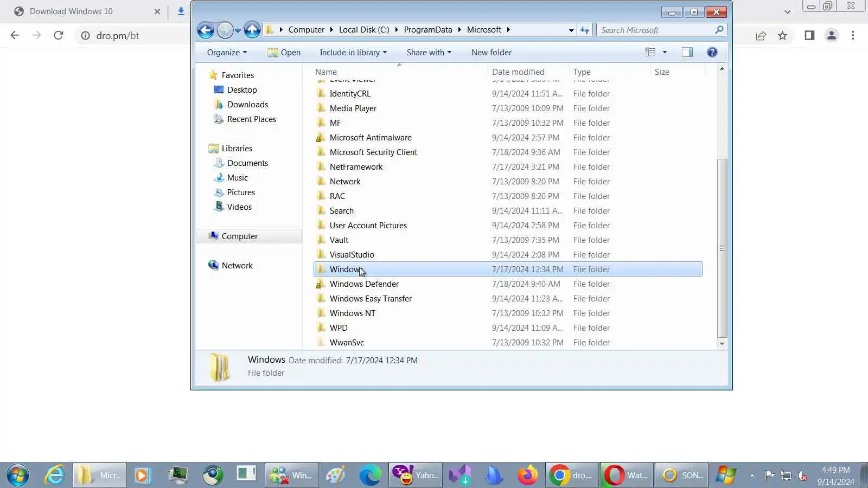The height and width of the screenshot is (488, 868).
Task: Download icon in Chrome toolbar
Action: 181,11
